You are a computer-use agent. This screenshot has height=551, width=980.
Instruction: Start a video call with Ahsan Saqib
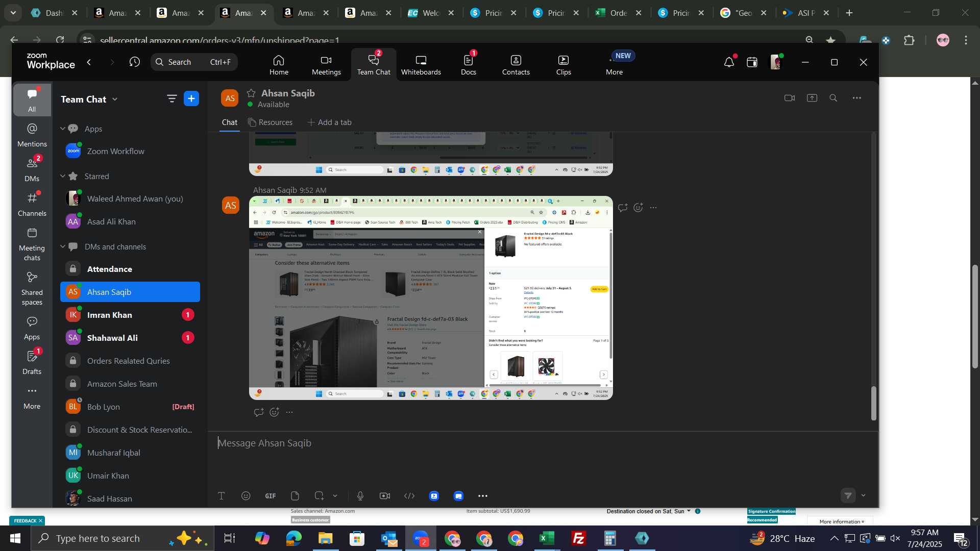(790, 98)
